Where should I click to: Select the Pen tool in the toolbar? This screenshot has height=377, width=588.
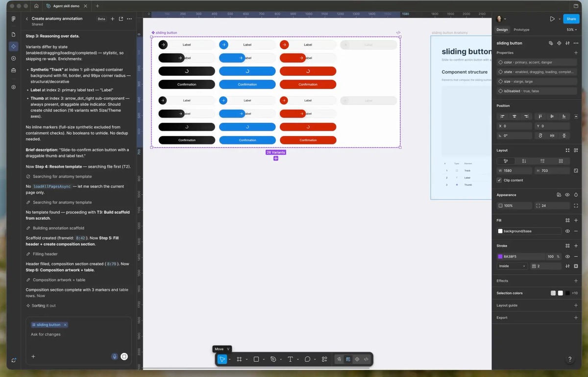coord(273,359)
